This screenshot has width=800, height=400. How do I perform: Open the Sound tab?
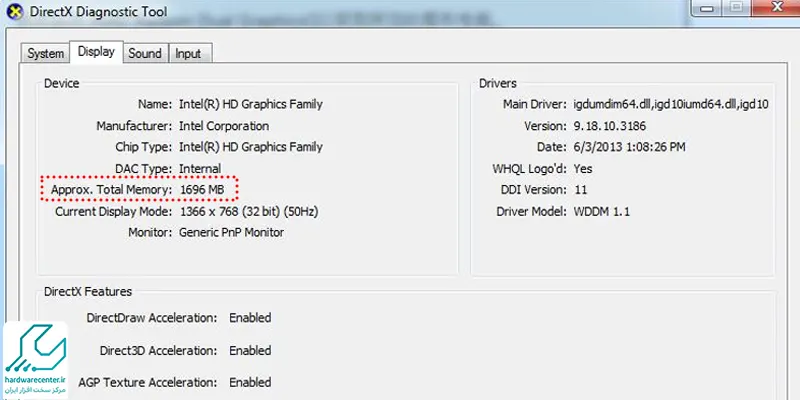[145, 53]
